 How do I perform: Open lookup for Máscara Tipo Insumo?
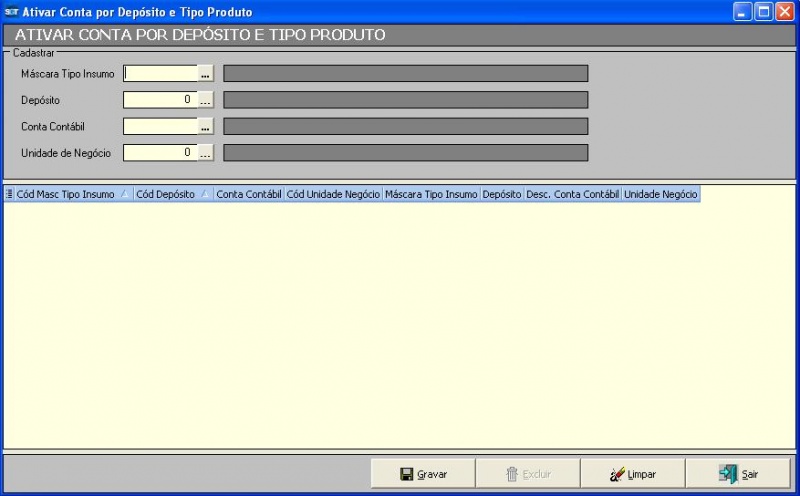click(206, 74)
